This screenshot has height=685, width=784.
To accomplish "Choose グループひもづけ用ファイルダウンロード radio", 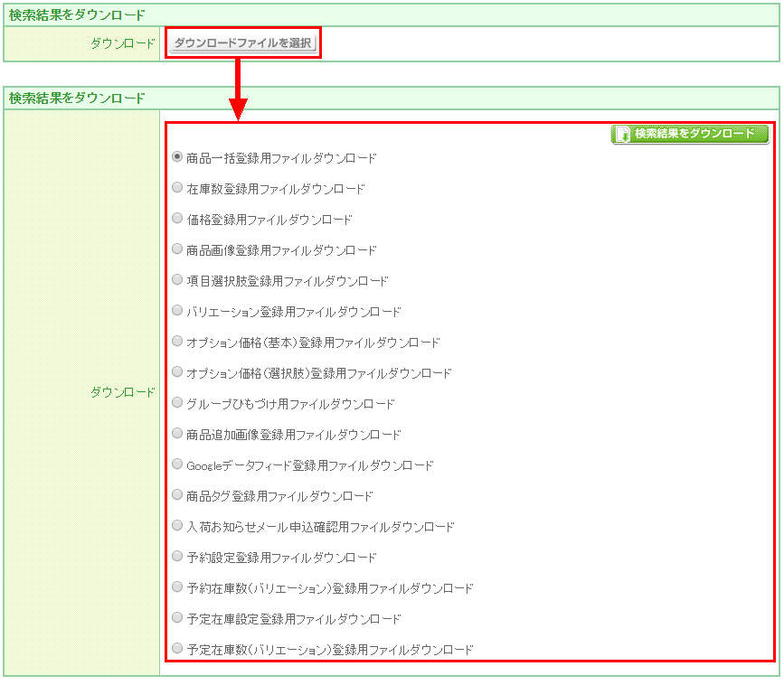I will pyautogui.click(x=177, y=403).
